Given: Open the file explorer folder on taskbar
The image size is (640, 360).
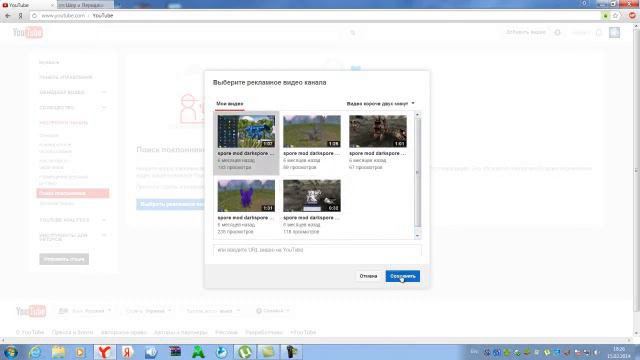Looking at the screenshot, I should pyautogui.click(x=58, y=352).
